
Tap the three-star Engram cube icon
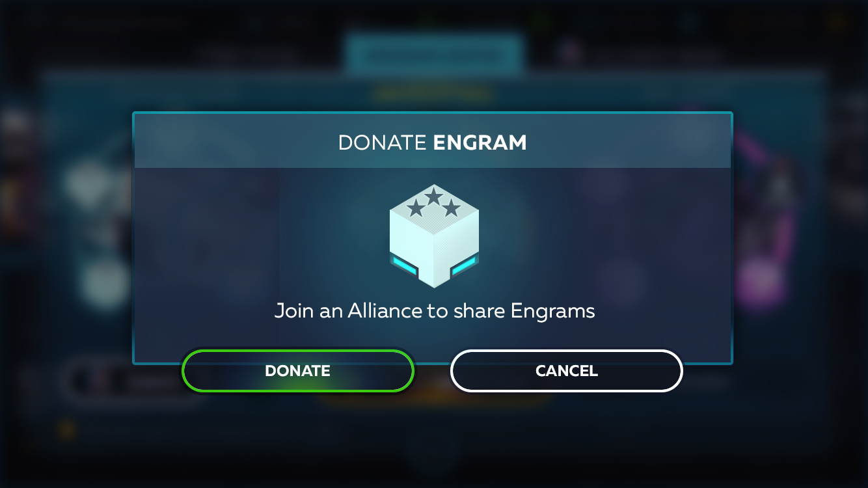[434, 236]
